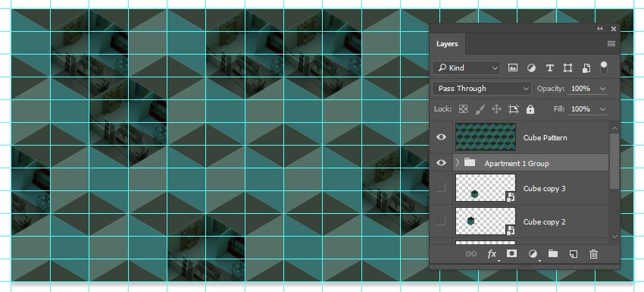Show the Cube copy 3 layer

click(x=441, y=187)
